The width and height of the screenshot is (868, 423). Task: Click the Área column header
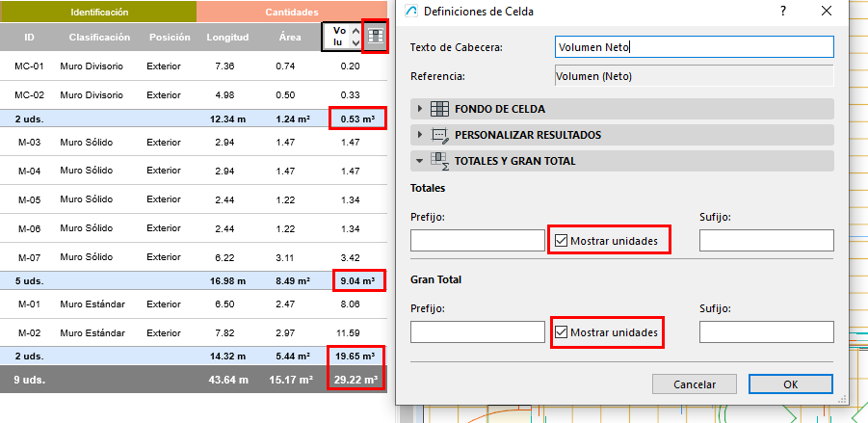290,37
